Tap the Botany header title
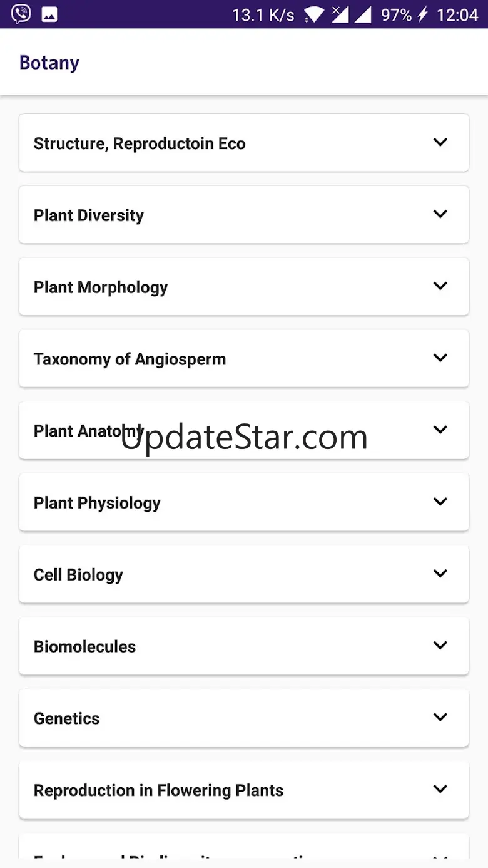 49,63
